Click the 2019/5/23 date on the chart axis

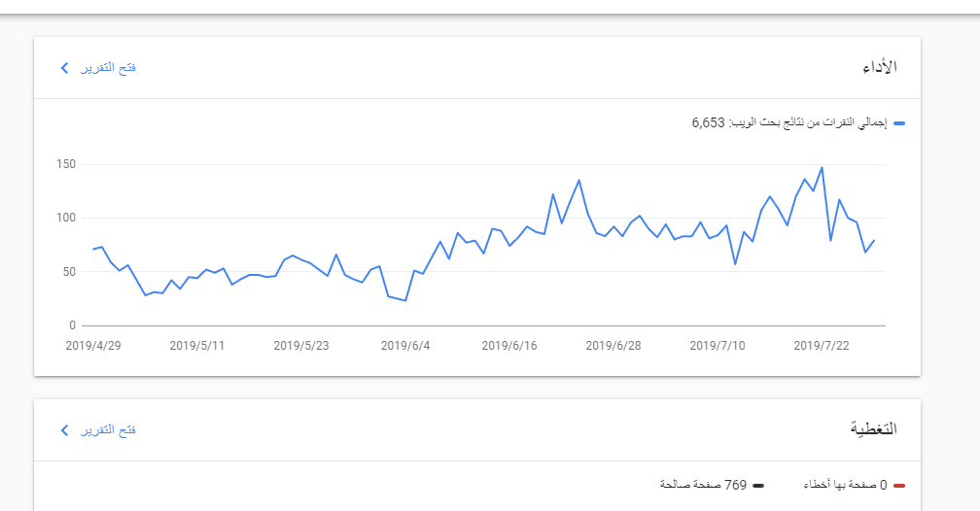[301, 345]
